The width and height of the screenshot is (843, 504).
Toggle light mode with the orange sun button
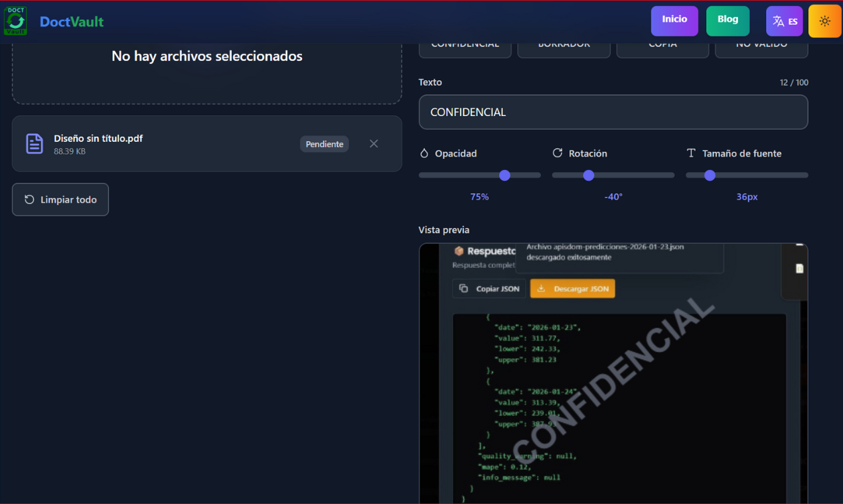pyautogui.click(x=824, y=21)
